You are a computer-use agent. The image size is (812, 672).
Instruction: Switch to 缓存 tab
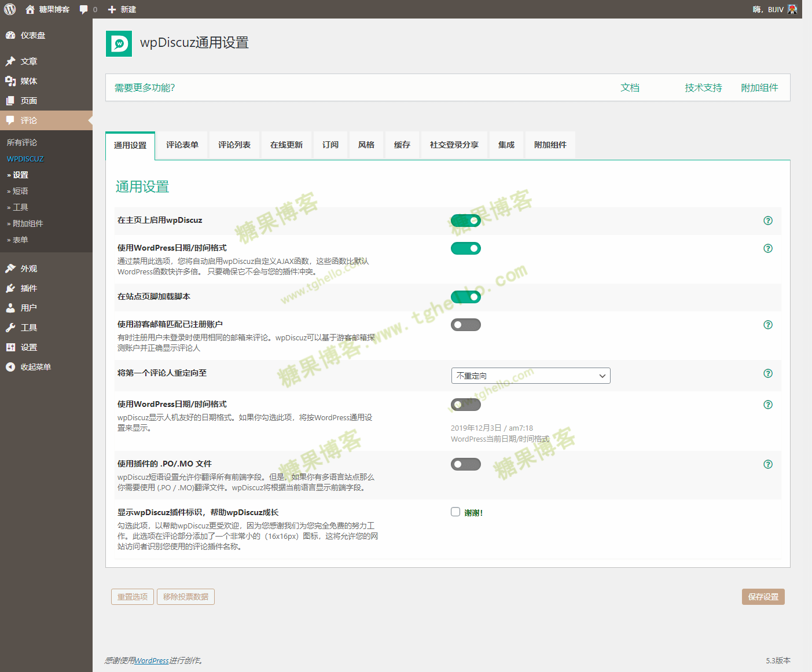coord(402,145)
